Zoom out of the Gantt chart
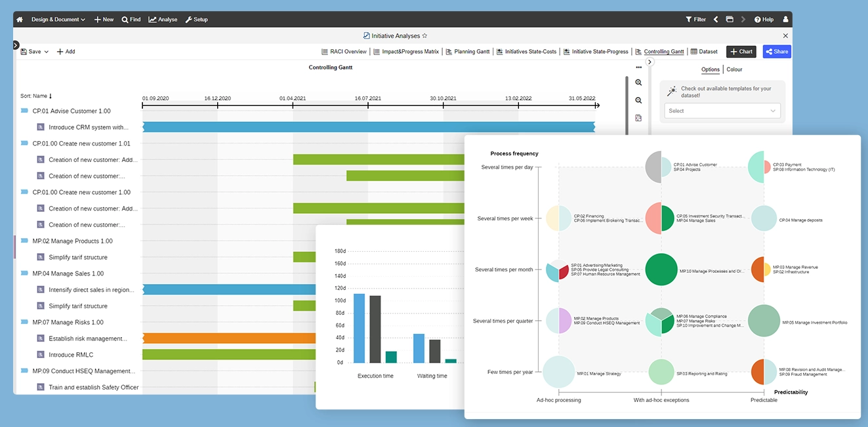This screenshot has width=868, height=427. click(x=638, y=100)
